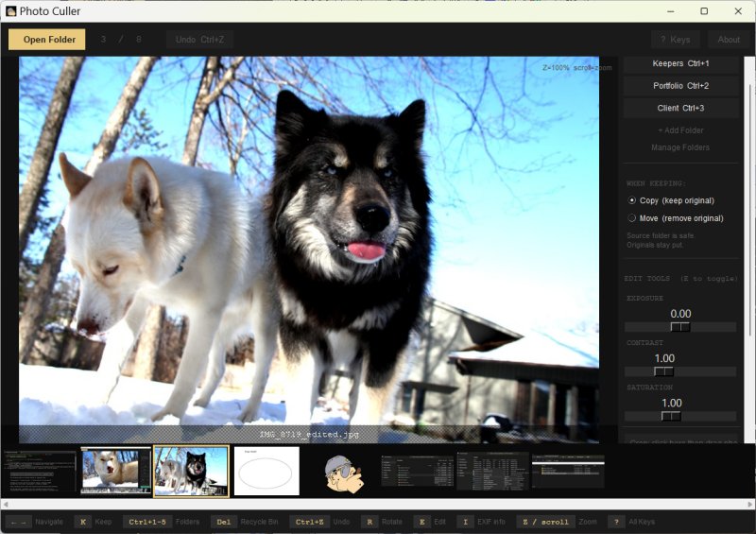
Task: Select the cartoon character thumbnail
Action: 340,471
